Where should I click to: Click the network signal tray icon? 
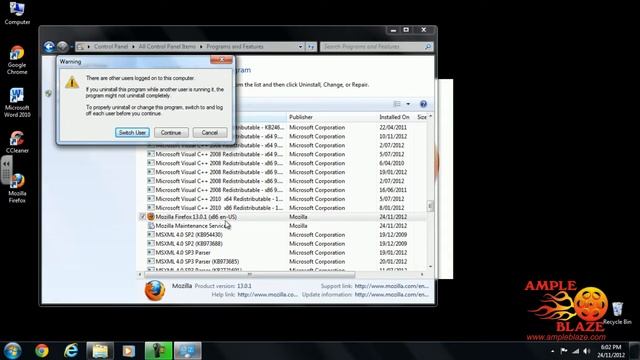(576, 351)
